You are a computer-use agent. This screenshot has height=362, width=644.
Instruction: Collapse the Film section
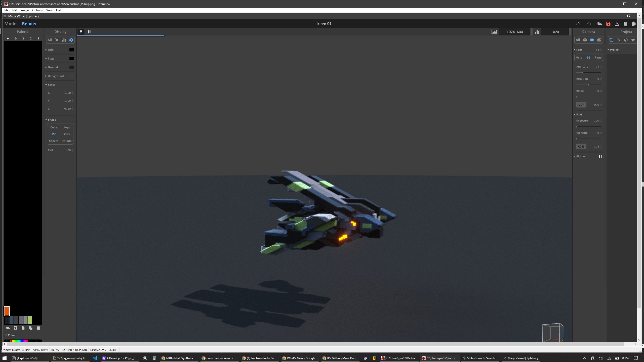[578, 114]
